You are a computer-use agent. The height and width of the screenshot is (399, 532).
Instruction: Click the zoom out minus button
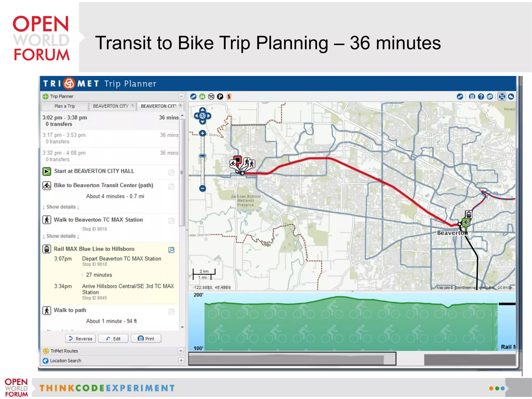tap(202, 188)
